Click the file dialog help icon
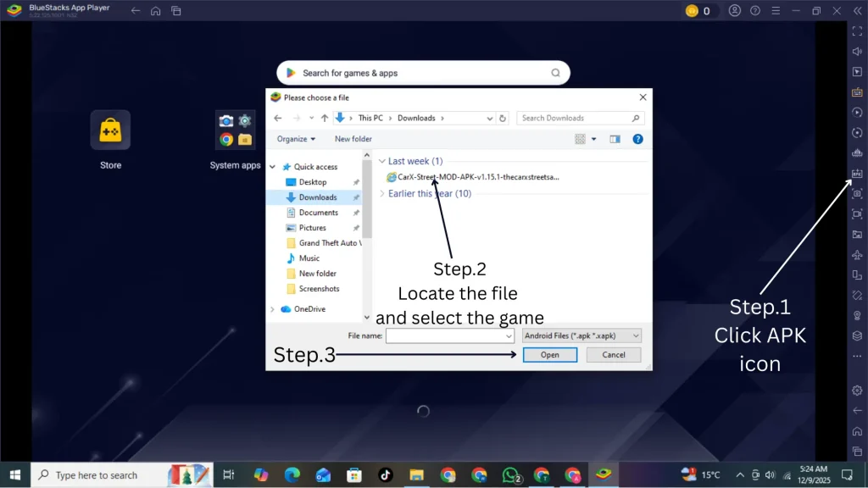Screen dimensions: 868x488 (x=637, y=139)
